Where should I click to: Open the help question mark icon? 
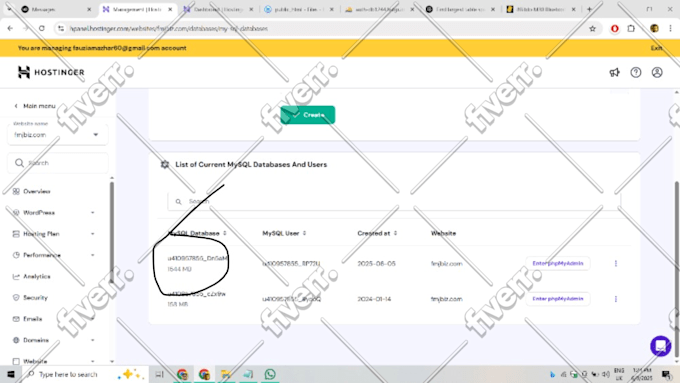[x=636, y=72]
